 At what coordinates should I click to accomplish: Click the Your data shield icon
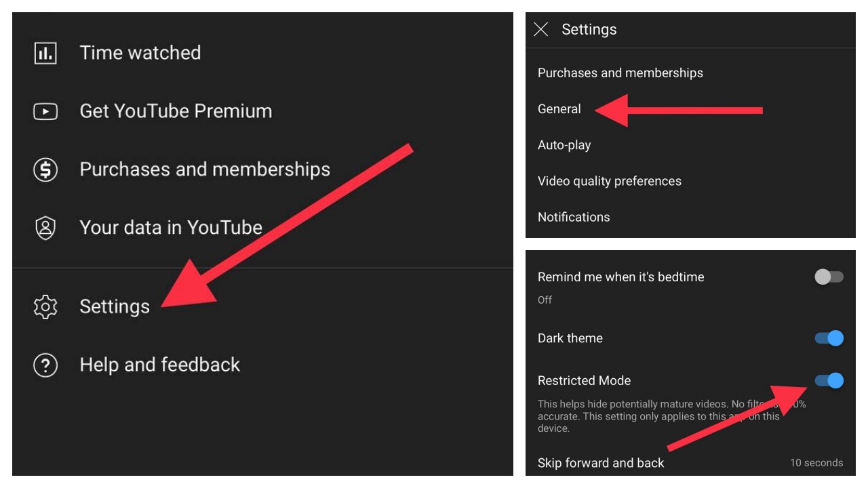[x=45, y=228]
